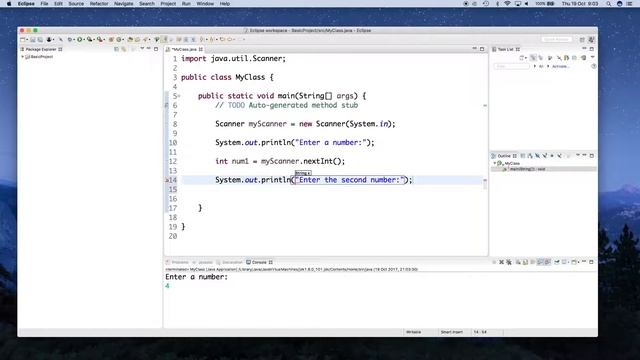The image size is (640, 360).
Task: Toggle Hide Non-Public Members in Outline
Action: [552, 156]
